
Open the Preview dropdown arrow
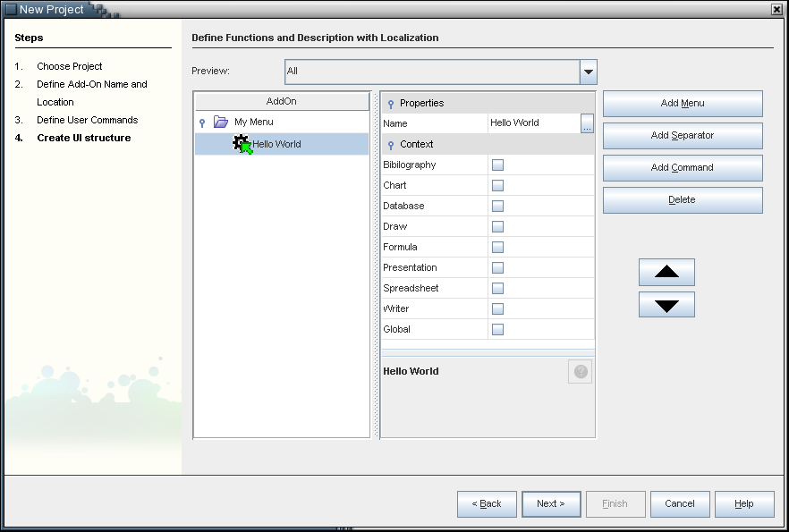click(588, 72)
